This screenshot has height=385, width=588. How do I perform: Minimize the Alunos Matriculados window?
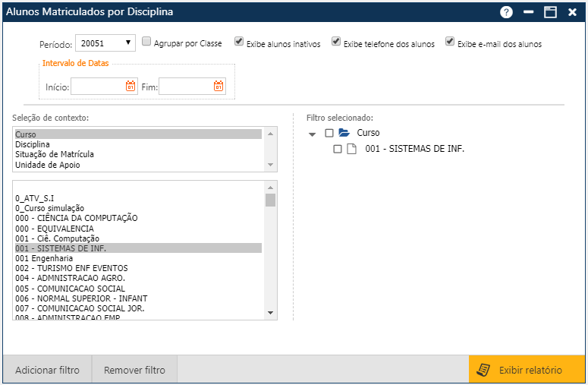click(528, 12)
